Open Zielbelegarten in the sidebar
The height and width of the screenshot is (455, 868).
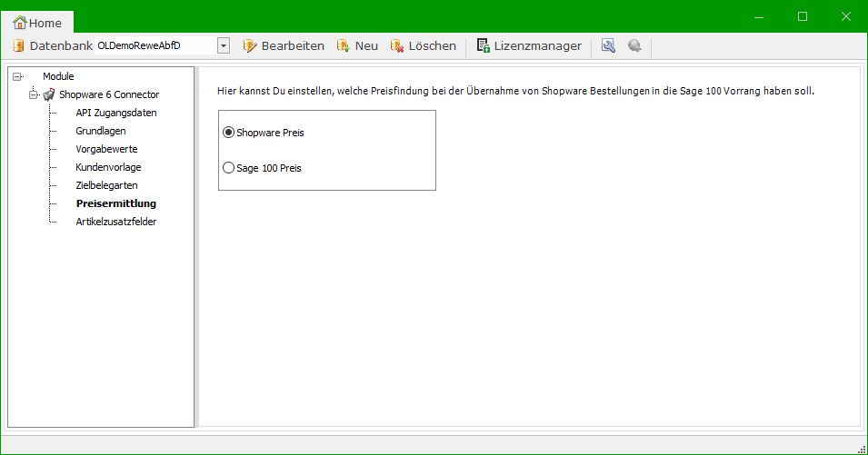pos(106,185)
